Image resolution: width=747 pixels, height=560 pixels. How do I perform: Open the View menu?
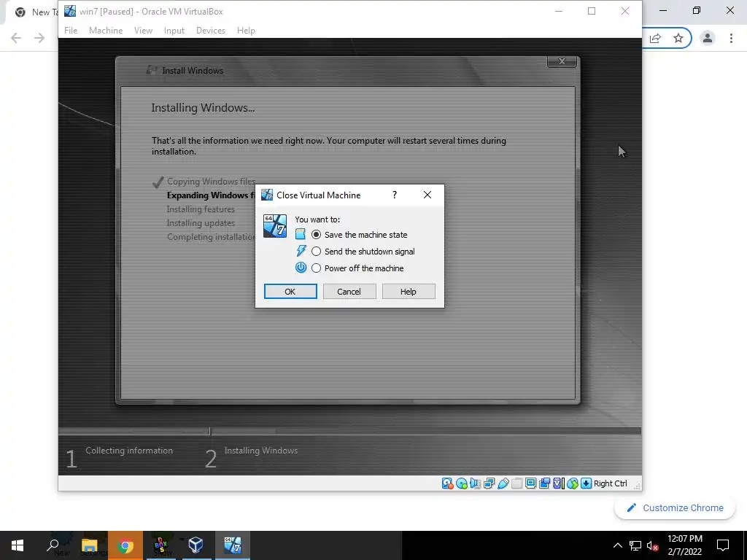tap(143, 31)
